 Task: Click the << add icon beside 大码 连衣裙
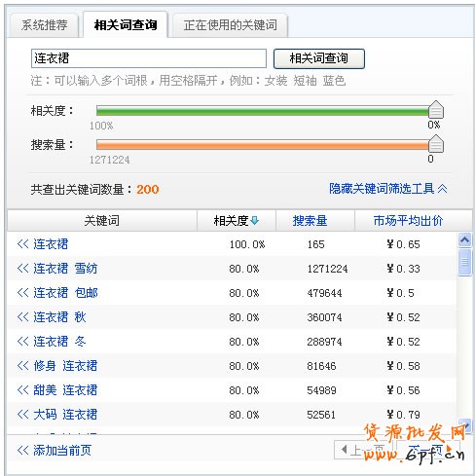pyautogui.click(x=22, y=415)
